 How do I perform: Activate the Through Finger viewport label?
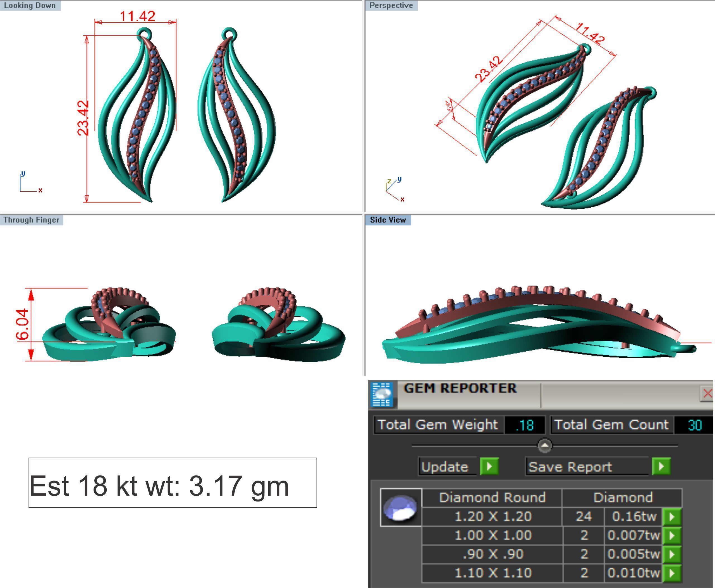[31, 220]
